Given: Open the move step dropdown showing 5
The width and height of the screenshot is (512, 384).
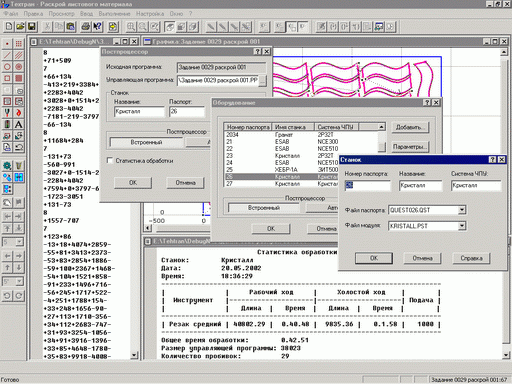Looking at the screenshot, I should coord(19,242).
